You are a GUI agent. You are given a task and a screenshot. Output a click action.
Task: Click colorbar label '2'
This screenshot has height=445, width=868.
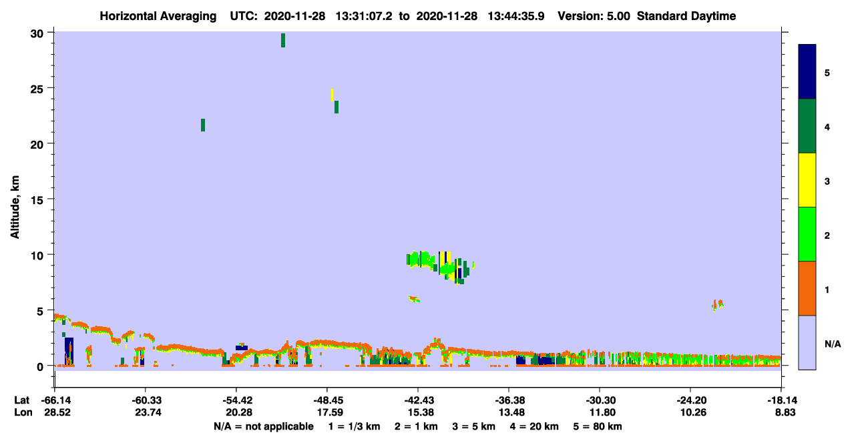[827, 234]
